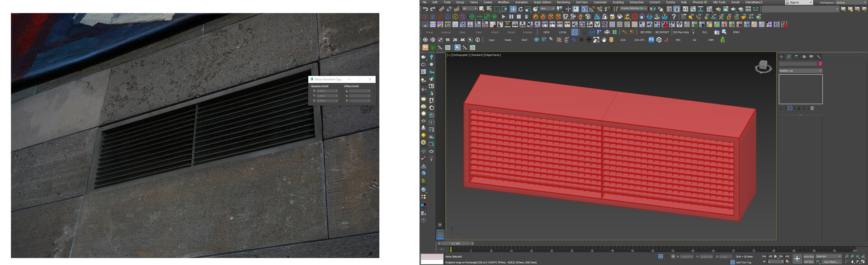This screenshot has width=868, height=265.
Task: Select the Rotate tool icon
Action: click(x=520, y=9)
